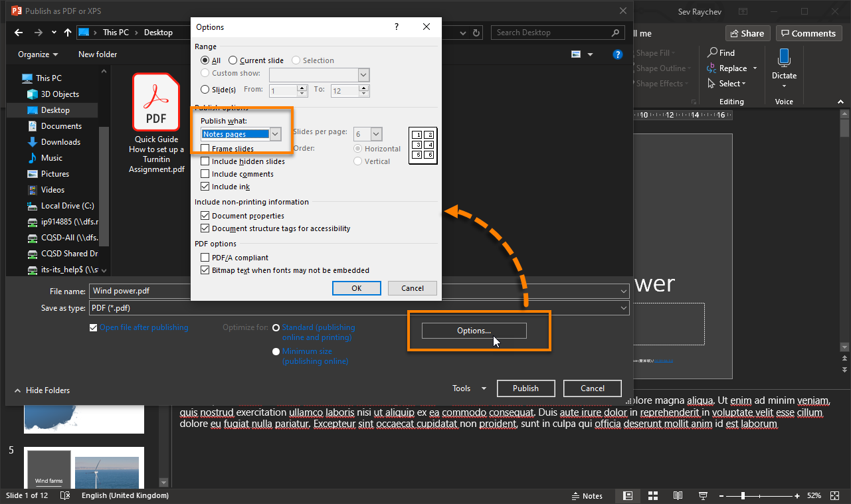Click the Find search icon
The height and width of the screenshot is (504, 851).
713,53
